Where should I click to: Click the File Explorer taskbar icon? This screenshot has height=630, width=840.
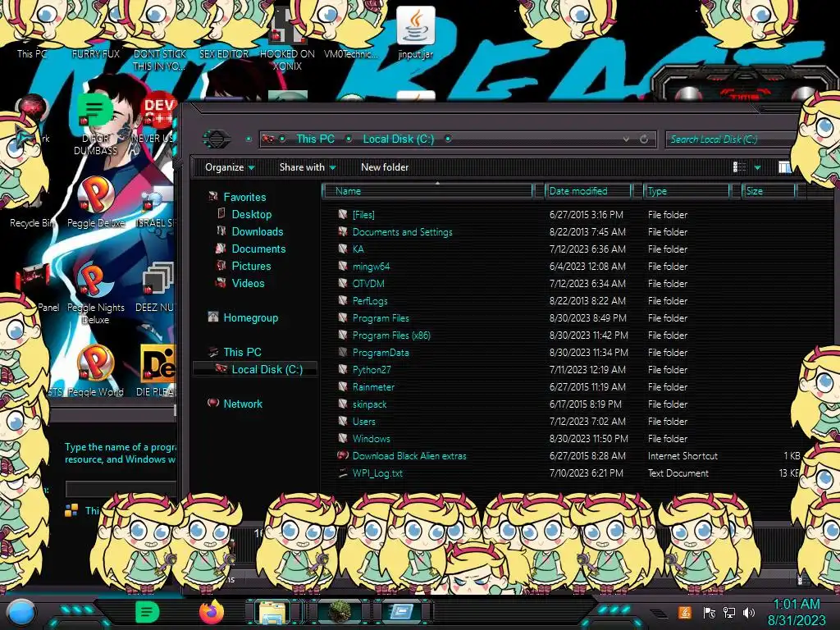[272, 612]
